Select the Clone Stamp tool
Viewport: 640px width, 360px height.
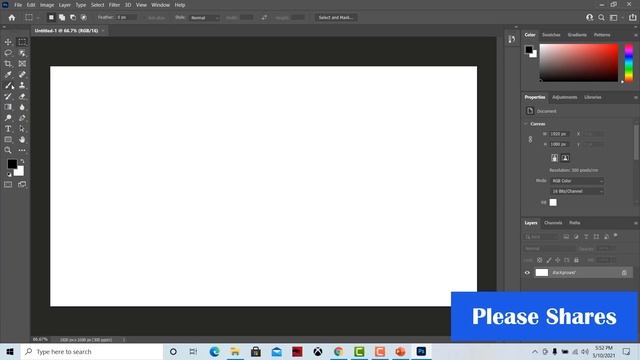[22, 85]
